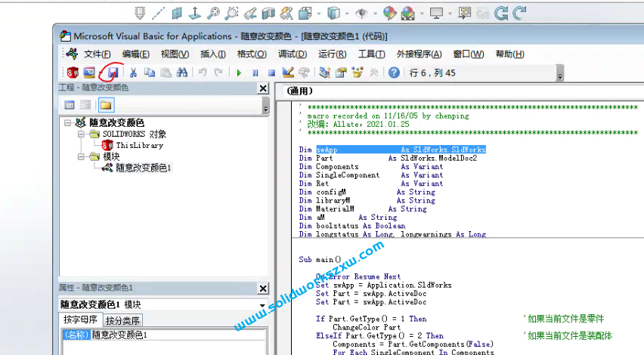The height and width of the screenshot is (355, 644).
Task: Click the Cut scissors icon
Action: click(x=133, y=73)
